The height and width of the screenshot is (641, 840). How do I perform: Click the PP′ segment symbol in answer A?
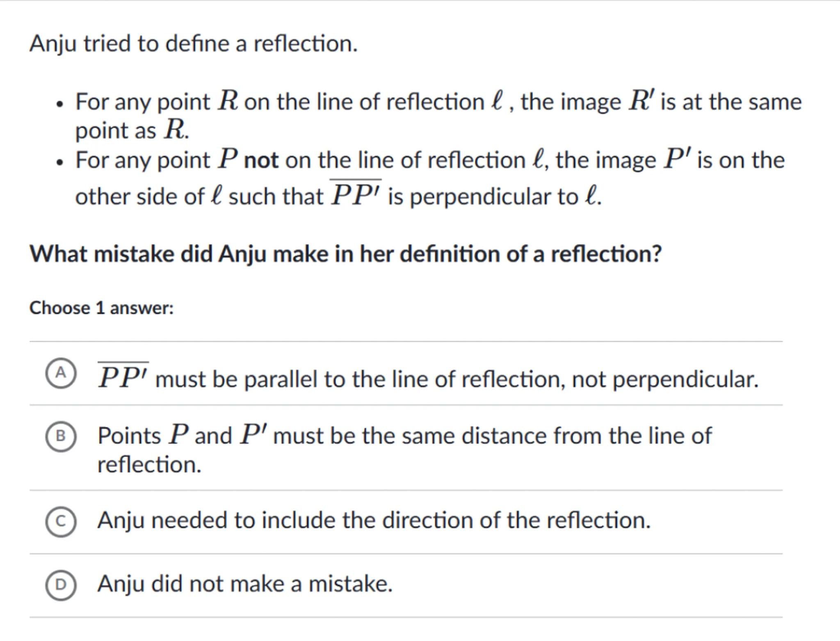[x=123, y=377]
